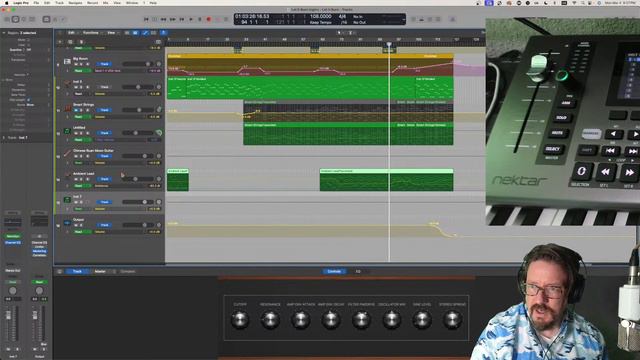Click the Cutoff knob
The width and height of the screenshot is (640, 360).
240,320
